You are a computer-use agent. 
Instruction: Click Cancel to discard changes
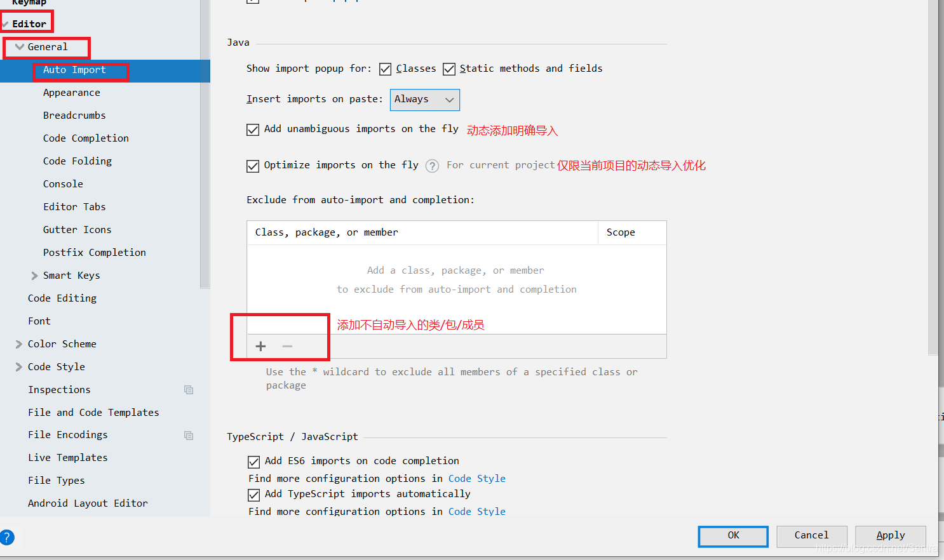click(812, 536)
